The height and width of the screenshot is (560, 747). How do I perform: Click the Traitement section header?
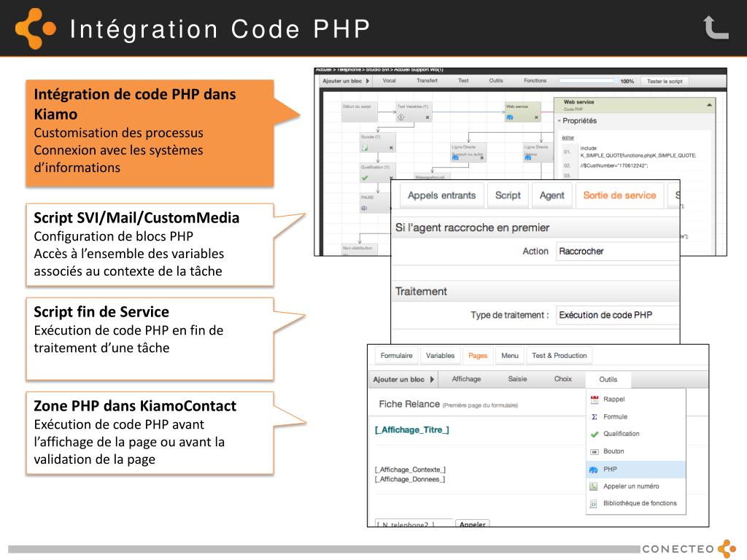coord(421,292)
